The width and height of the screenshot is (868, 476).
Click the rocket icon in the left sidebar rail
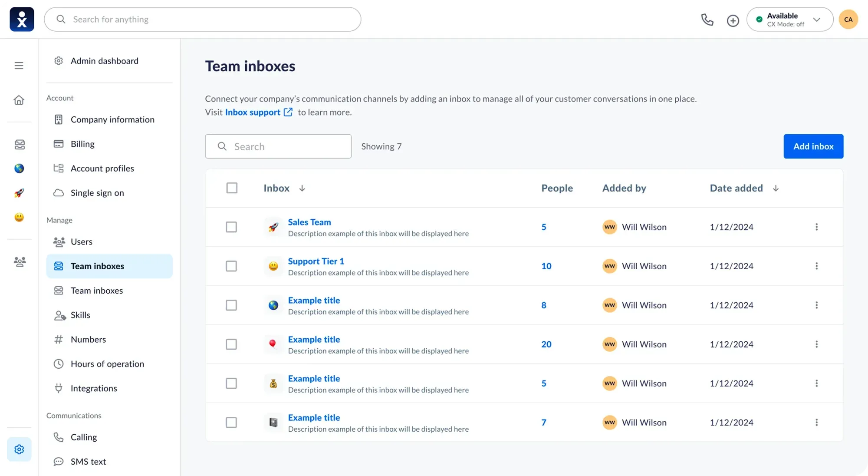[19, 193]
